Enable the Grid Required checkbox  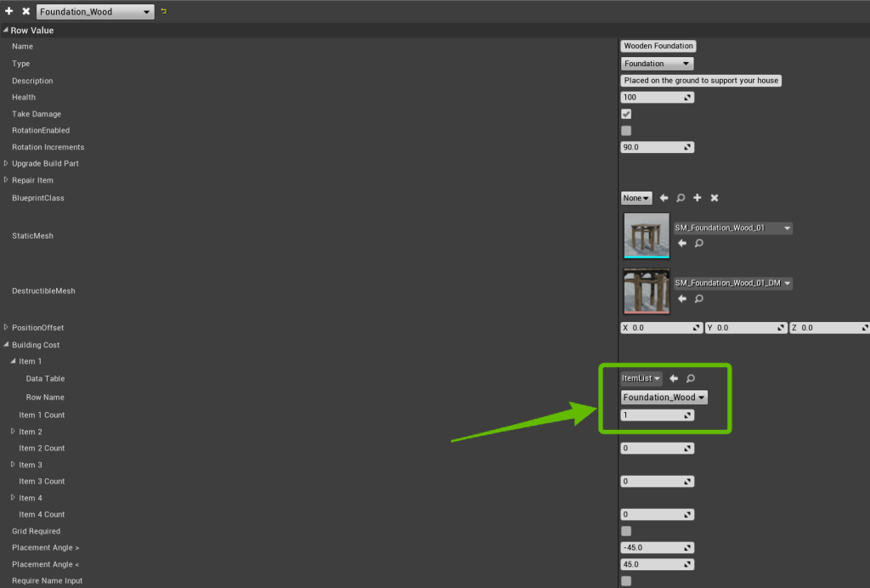click(x=626, y=531)
